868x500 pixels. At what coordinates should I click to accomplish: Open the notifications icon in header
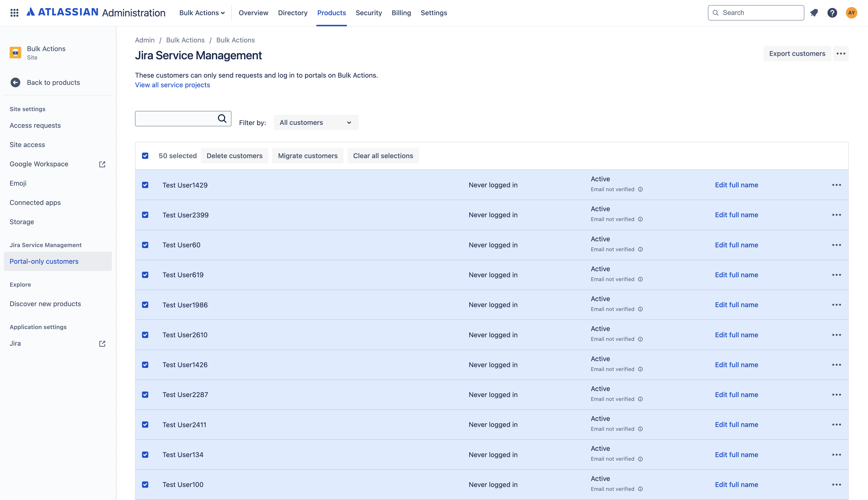tap(814, 13)
